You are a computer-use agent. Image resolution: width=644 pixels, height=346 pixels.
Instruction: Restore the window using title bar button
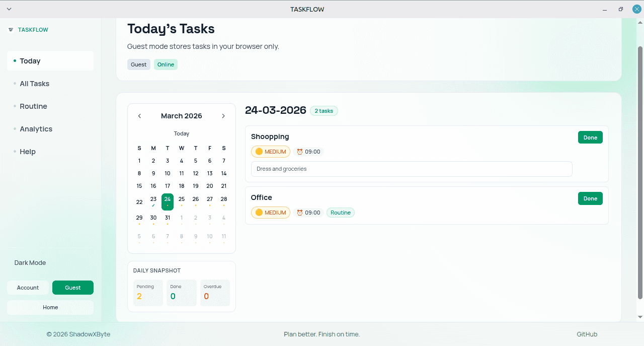click(621, 9)
